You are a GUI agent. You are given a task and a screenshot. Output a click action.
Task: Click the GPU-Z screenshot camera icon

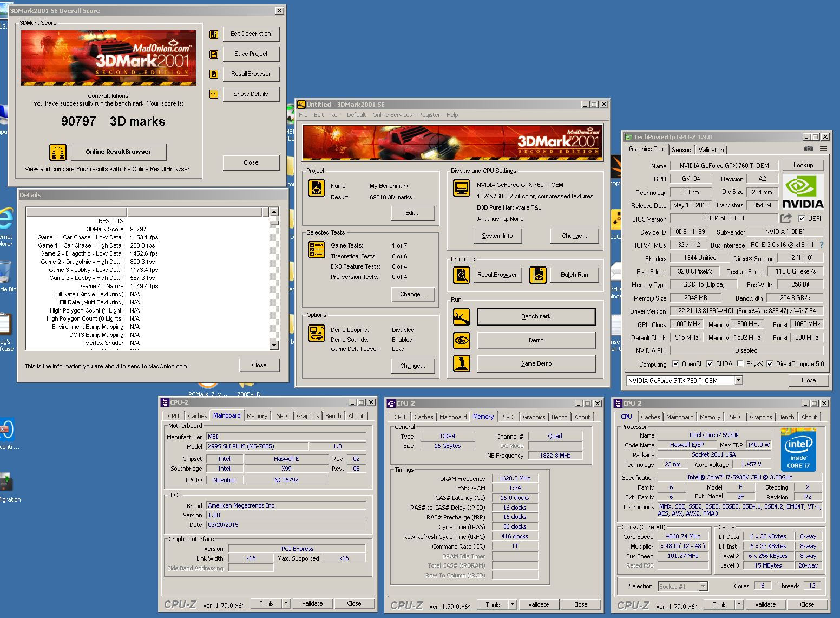tap(808, 149)
